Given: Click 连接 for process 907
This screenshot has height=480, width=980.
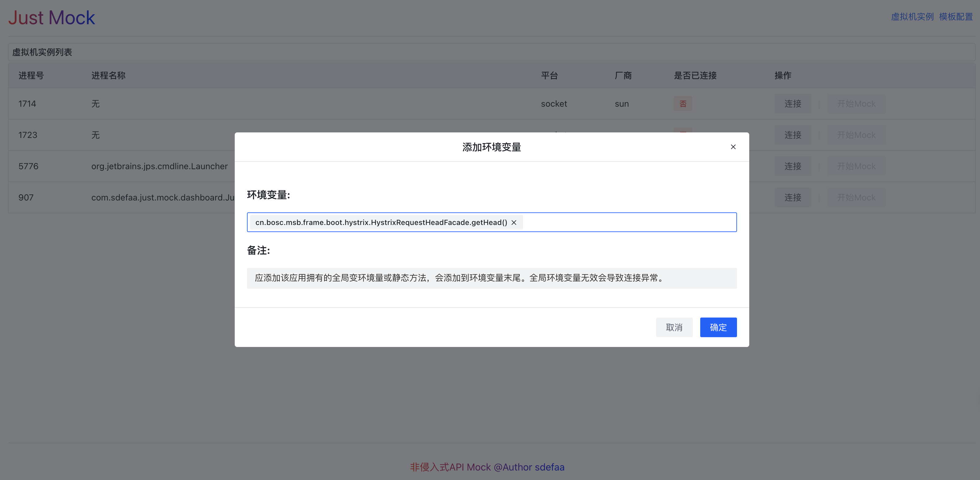Looking at the screenshot, I should coord(793,197).
